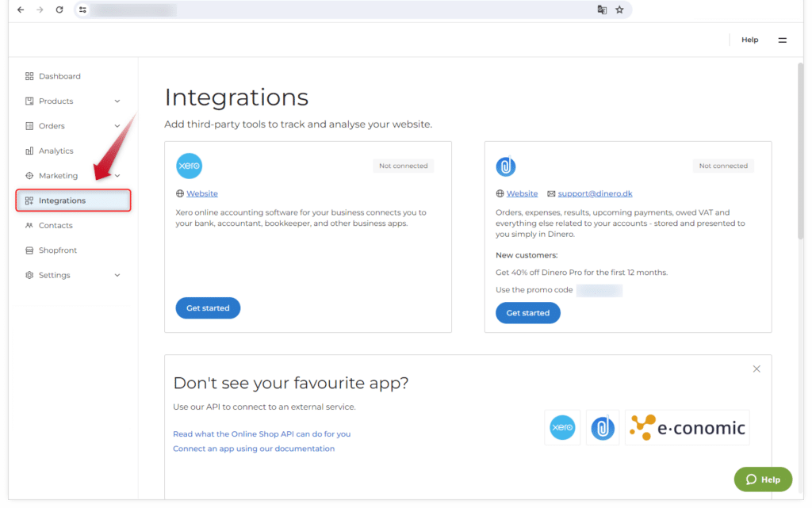The image size is (812, 508).
Task: Click the e-conomic logo tile
Action: pyautogui.click(x=687, y=428)
